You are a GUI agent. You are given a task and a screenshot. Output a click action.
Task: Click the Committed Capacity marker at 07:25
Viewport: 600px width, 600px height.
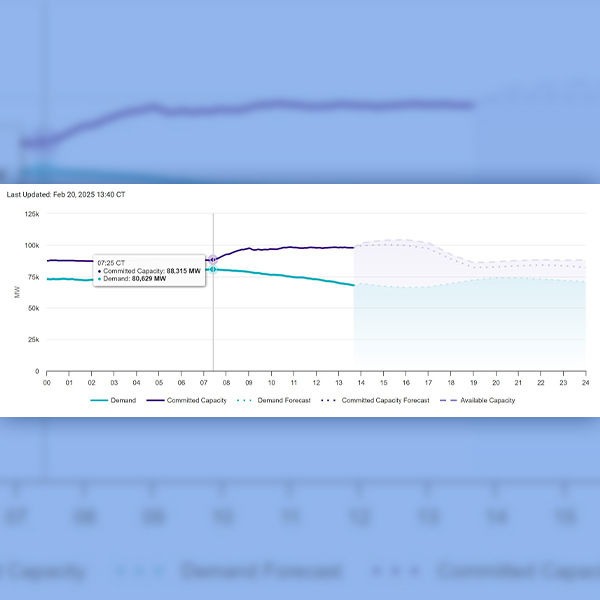coord(213,259)
